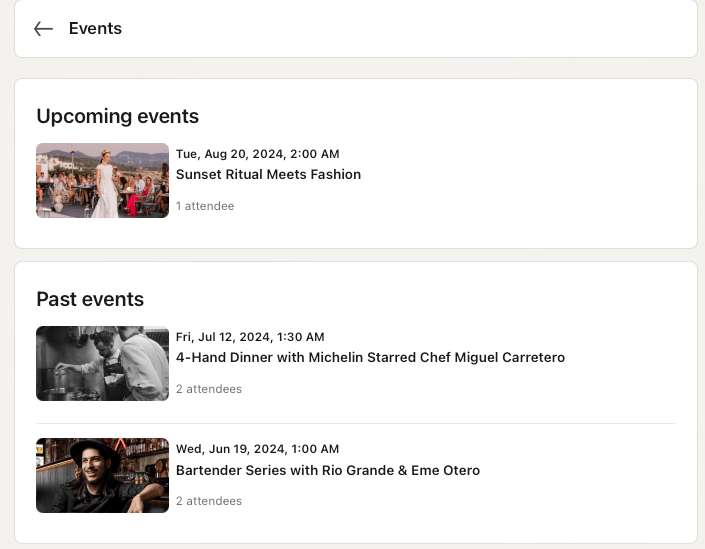Open 4-Hand Dinner with Michelin Starred Chef title
Image resolution: width=705 pixels, height=549 pixels.
(370, 357)
